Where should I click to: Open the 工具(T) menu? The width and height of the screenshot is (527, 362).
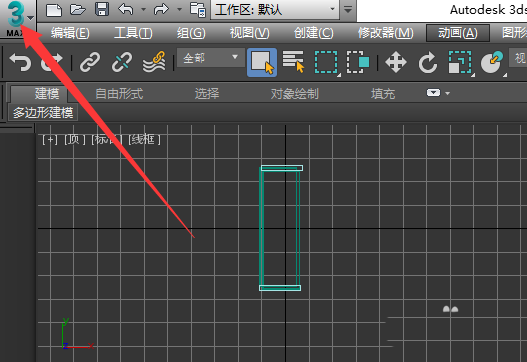click(x=133, y=33)
